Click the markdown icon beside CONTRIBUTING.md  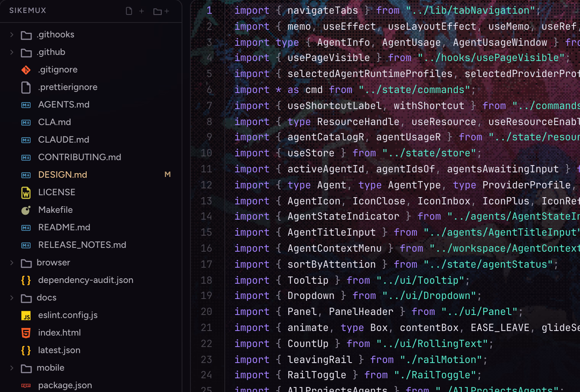tap(26, 157)
